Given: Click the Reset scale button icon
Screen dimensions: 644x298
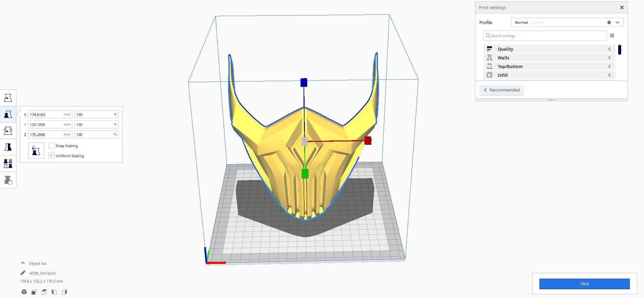Looking at the screenshot, I should tap(36, 151).
